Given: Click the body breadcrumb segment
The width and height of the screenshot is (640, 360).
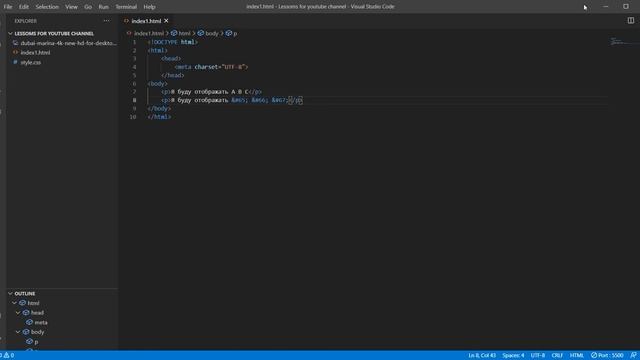Looking at the screenshot, I should 212,33.
